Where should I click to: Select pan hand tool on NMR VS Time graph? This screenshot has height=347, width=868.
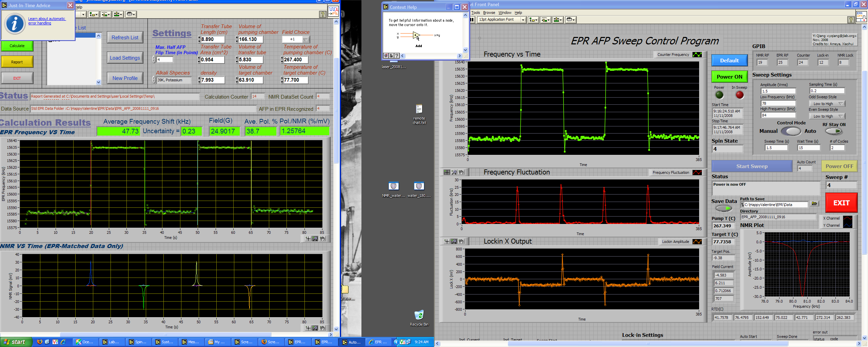pyautogui.click(x=322, y=328)
